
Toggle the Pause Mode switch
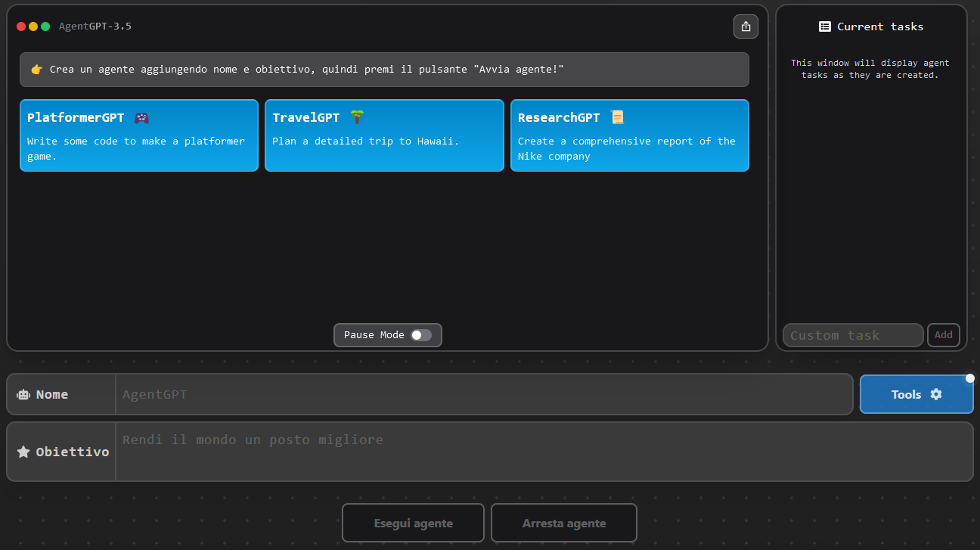point(421,335)
